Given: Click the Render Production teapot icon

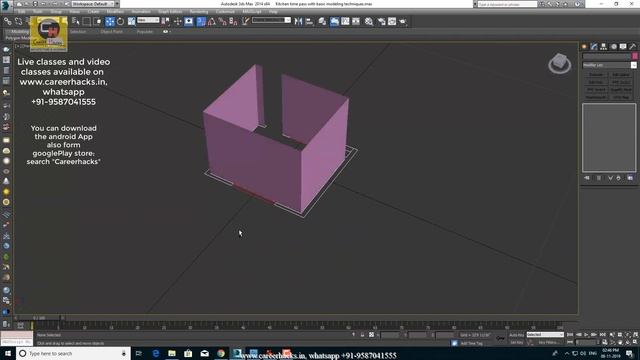Looking at the screenshot, I should [x=403, y=21].
